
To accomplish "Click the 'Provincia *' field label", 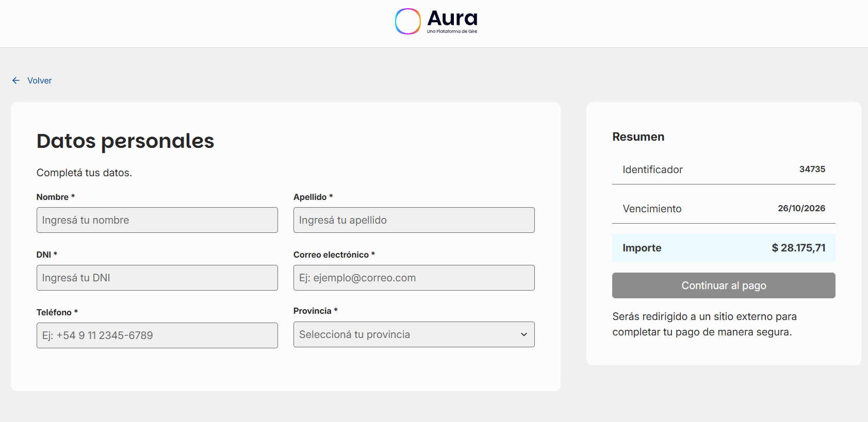I will coord(316,311).
